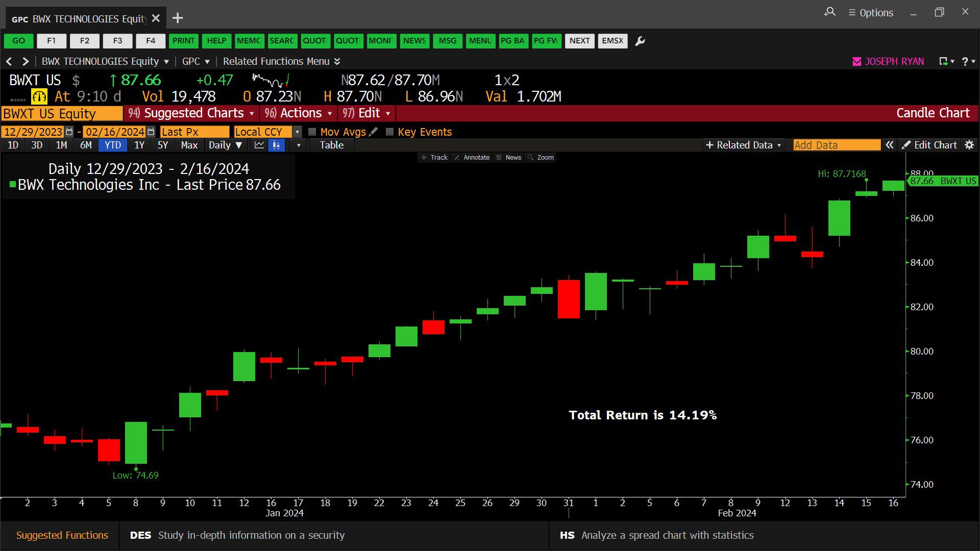This screenshot has height=551, width=980.
Task: Expand the GPC function dropdown
Action: pyautogui.click(x=207, y=62)
